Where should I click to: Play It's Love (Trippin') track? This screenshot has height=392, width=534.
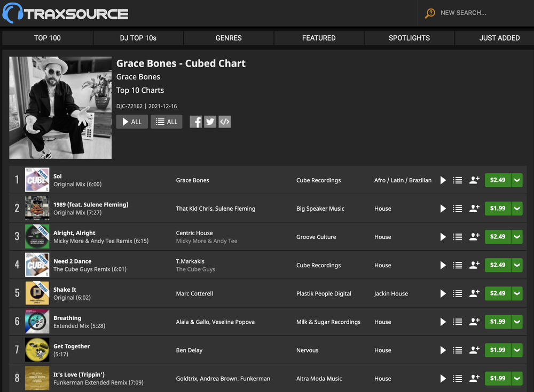click(x=443, y=378)
